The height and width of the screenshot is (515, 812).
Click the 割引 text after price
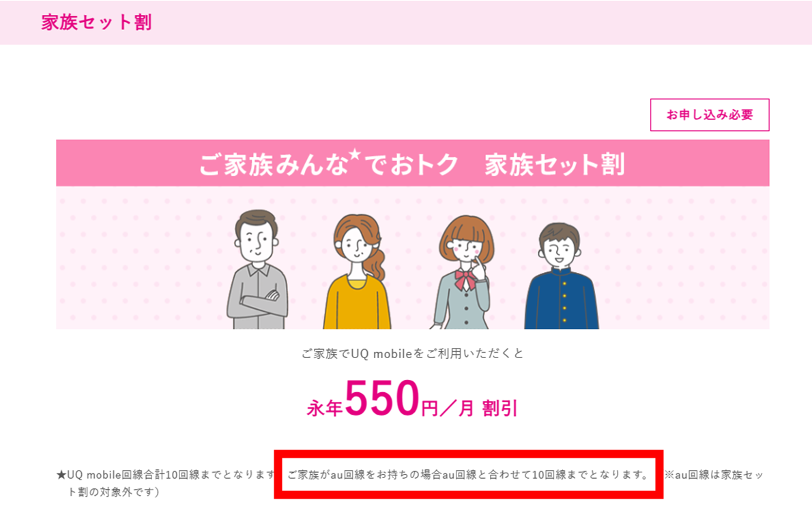499,409
